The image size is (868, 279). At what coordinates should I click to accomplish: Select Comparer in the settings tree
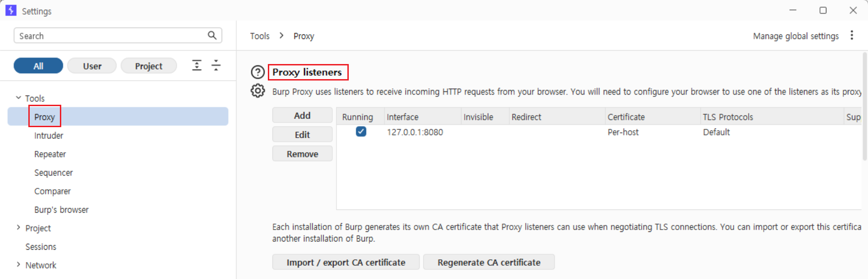(x=53, y=191)
